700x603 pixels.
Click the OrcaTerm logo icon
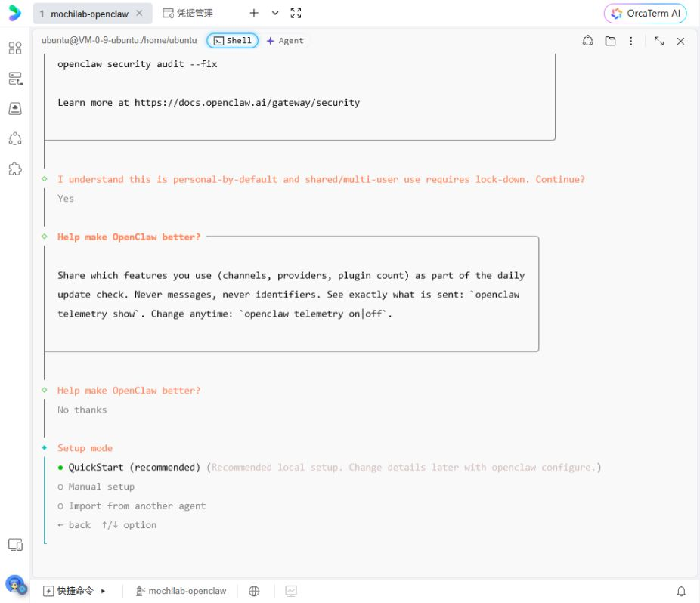tap(14, 13)
